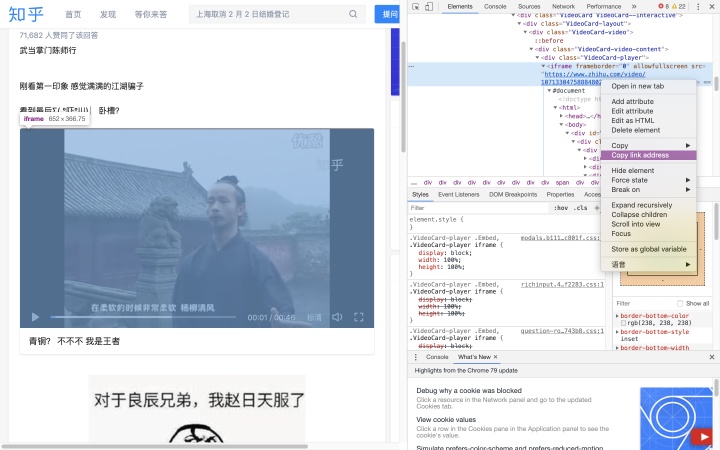This screenshot has width=720, height=450.
Task: Expand the border-bottom-color computed property
Action: pyautogui.click(x=617, y=316)
